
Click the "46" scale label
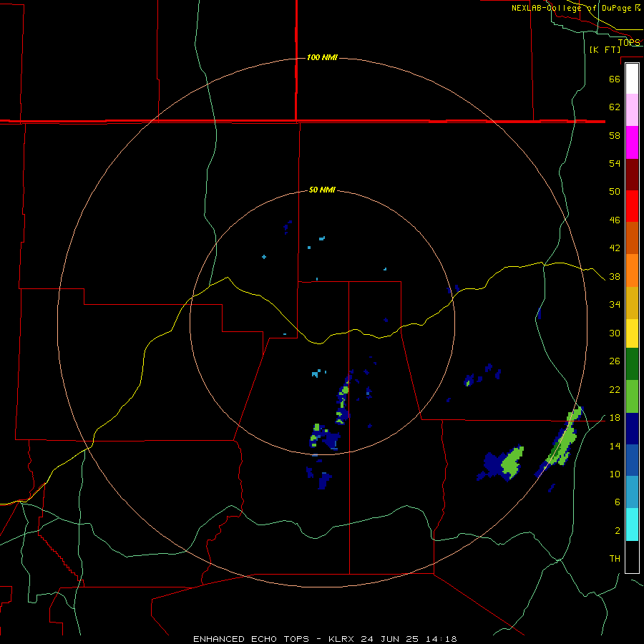(x=615, y=220)
